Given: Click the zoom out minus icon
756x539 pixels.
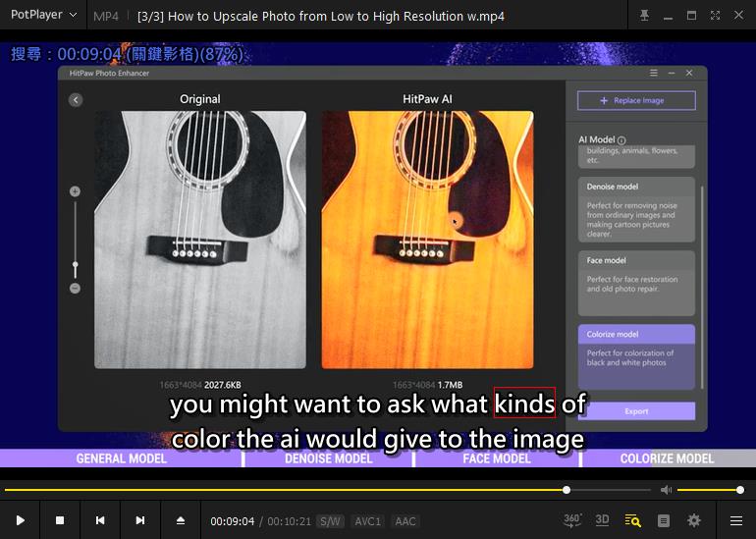Looking at the screenshot, I should pos(75,289).
